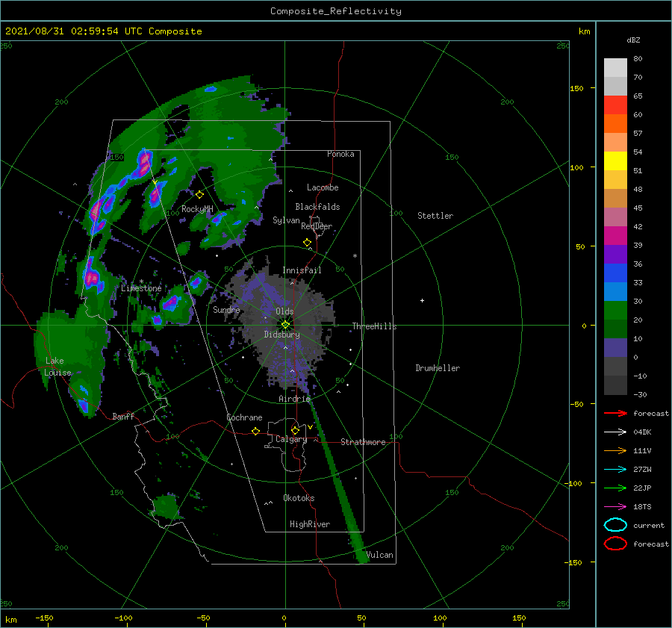672x628 pixels.
Task: Click the asterisk marker above Limestone
Action: point(141,282)
